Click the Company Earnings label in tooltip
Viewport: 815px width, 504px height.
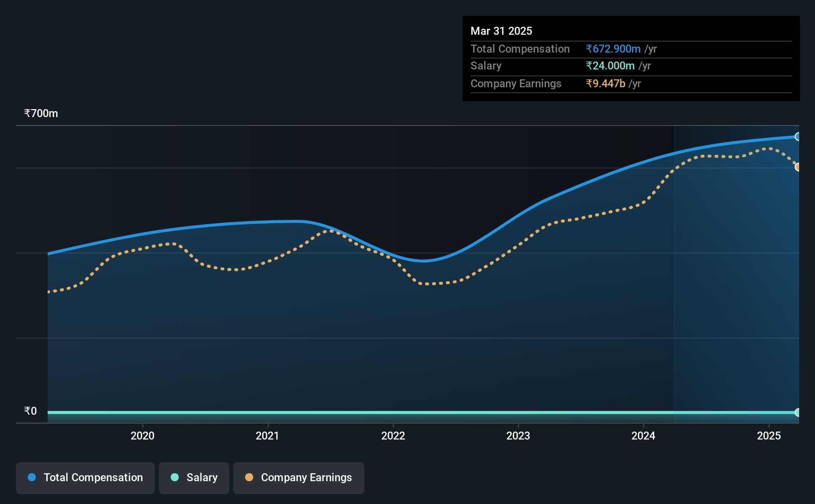click(x=516, y=83)
